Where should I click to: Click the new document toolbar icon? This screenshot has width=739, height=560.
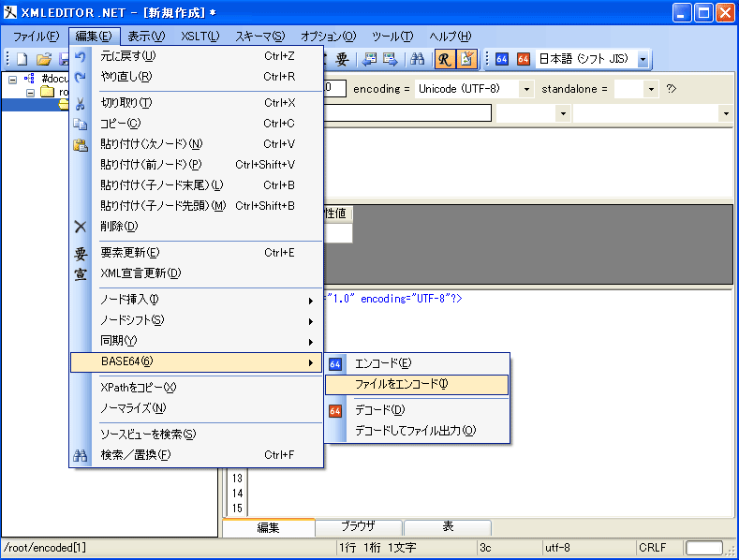(22, 59)
